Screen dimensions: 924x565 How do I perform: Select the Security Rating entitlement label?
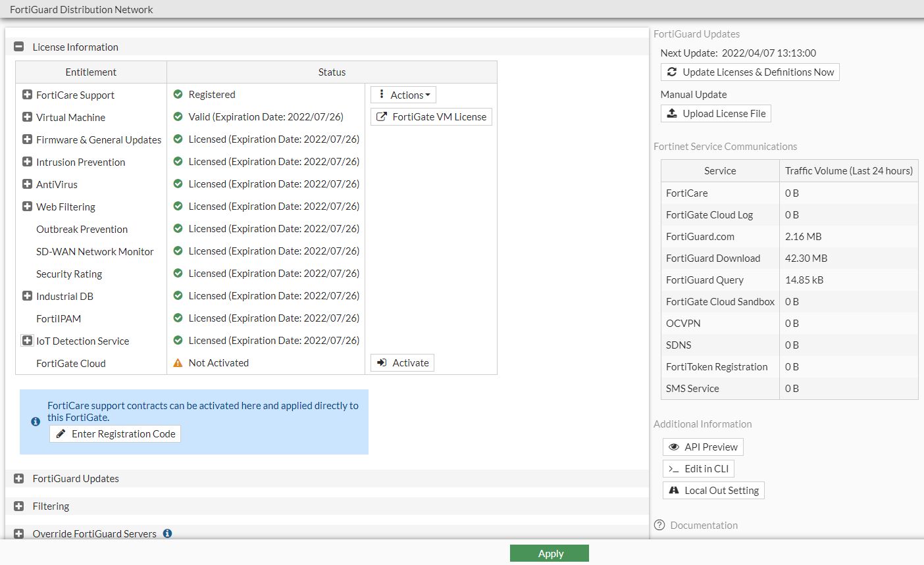point(69,274)
